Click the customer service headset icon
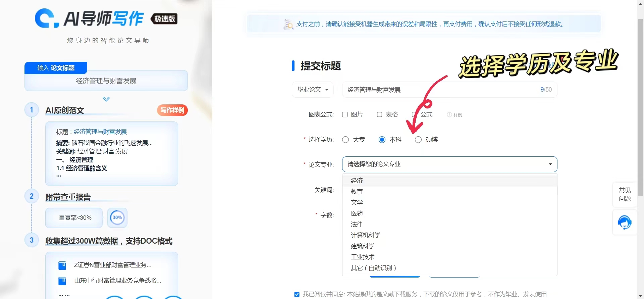Image resolution: width=644 pixels, height=299 pixels. 624,222
